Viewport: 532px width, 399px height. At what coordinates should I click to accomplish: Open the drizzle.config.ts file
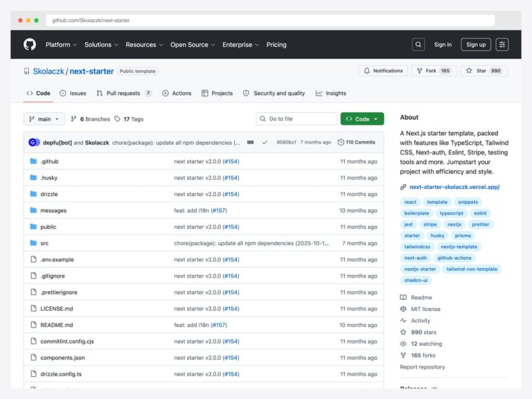[x=61, y=374]
